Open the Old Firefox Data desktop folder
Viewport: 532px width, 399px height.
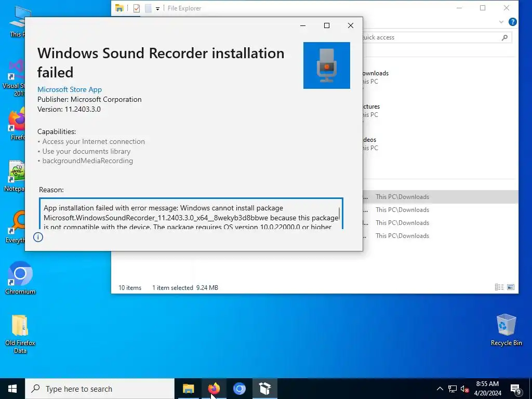coord(20,334)
